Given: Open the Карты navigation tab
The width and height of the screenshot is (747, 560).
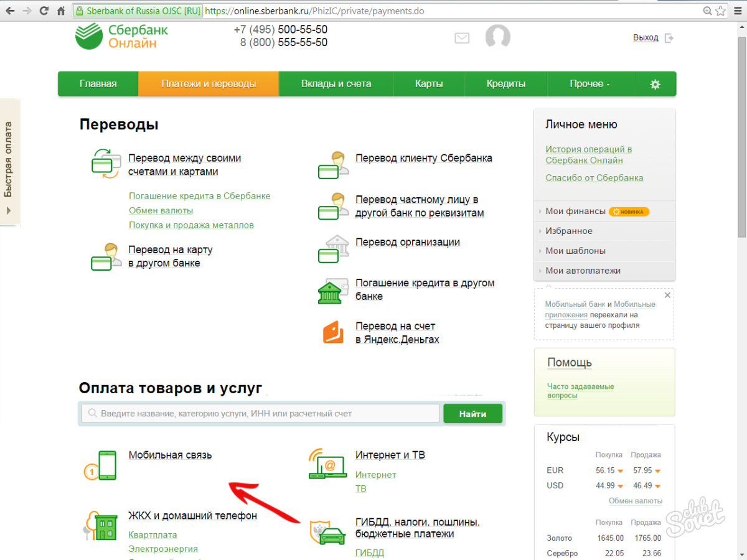Looking at the screenshot, I should (x=429, y=84).
